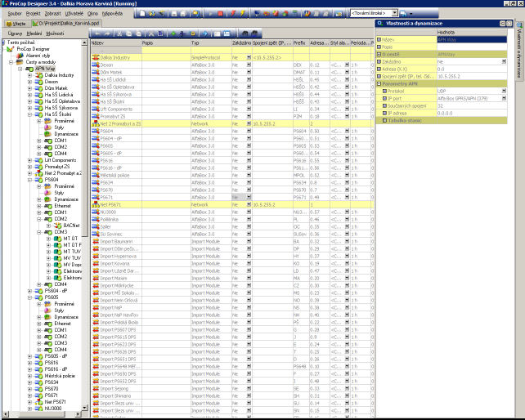Sort by the Typ column header

pos(211,42)
